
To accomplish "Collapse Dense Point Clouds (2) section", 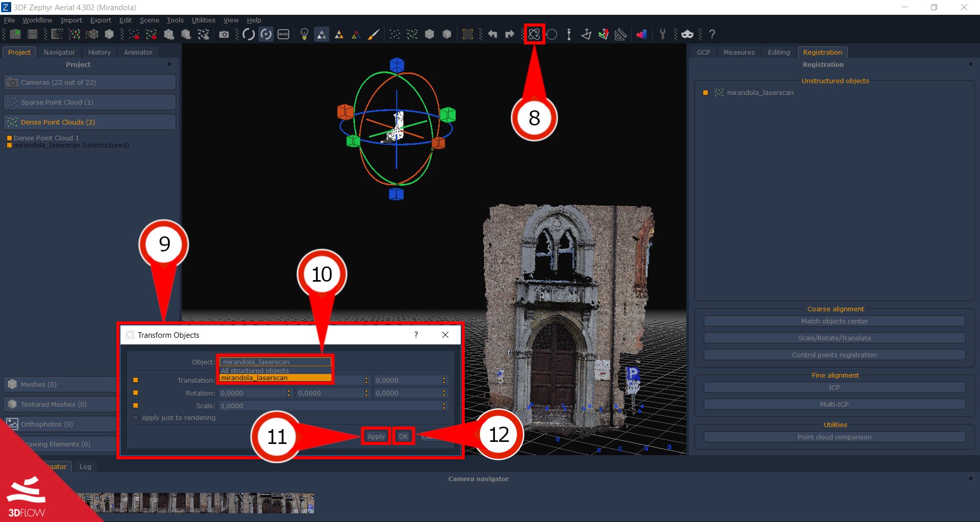I will pos(90,122).
